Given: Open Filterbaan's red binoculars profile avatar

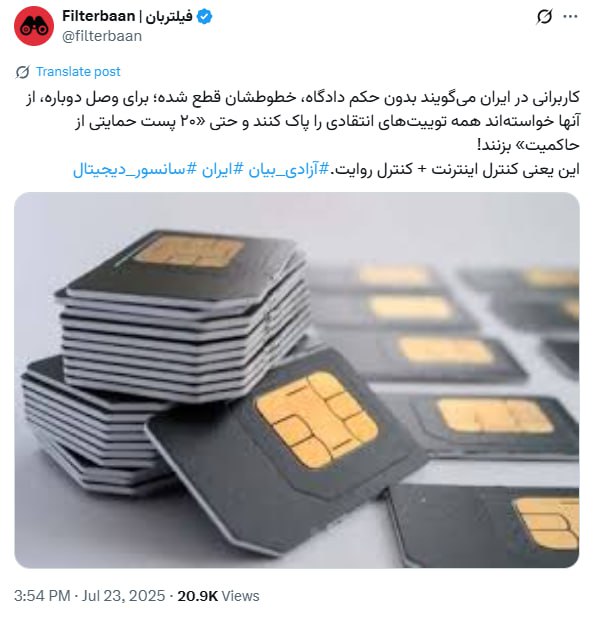Looking at the screenshot, I should (x=34, y=26).
